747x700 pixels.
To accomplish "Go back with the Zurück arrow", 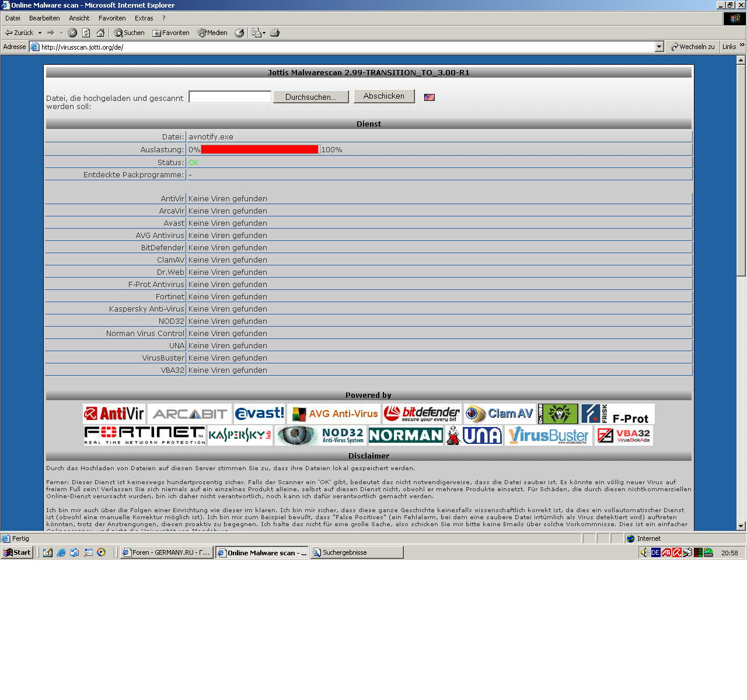I will tap(19, 33).
